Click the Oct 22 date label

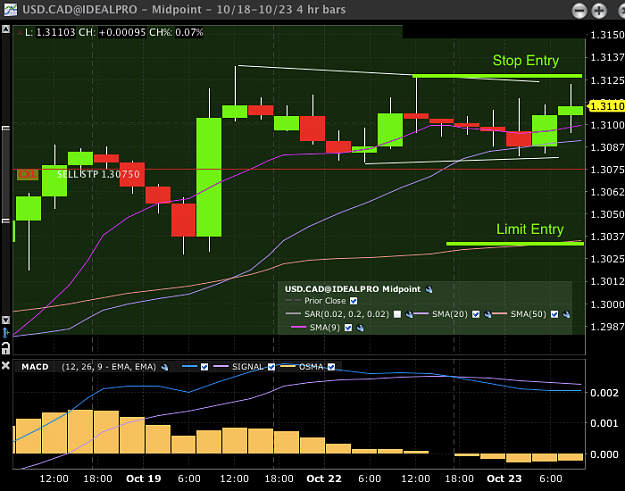(324, 479)
